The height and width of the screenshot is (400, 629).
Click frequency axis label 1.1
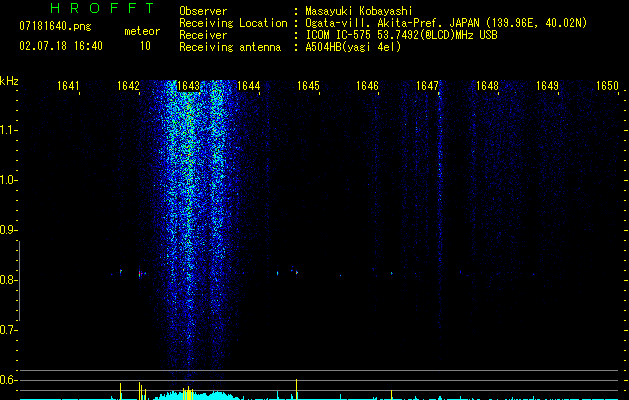[8, 130]
